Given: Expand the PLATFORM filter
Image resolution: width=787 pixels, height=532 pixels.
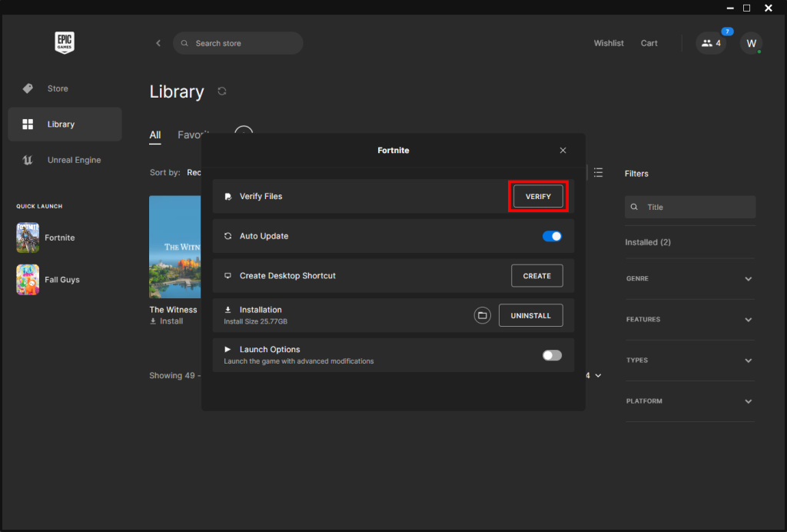Looking at the screenshot, I should [689, 401].
